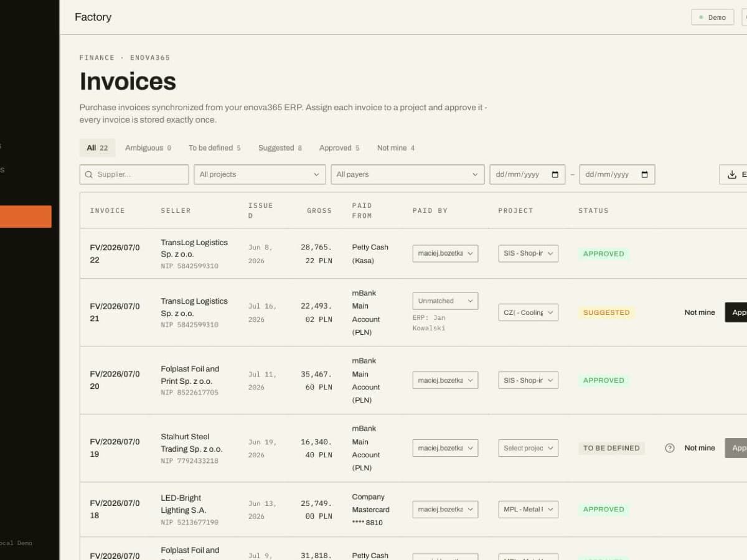This screenshot has height=560, width=747.
Task: Click the Supplier search input field
Action: (134, 175)
